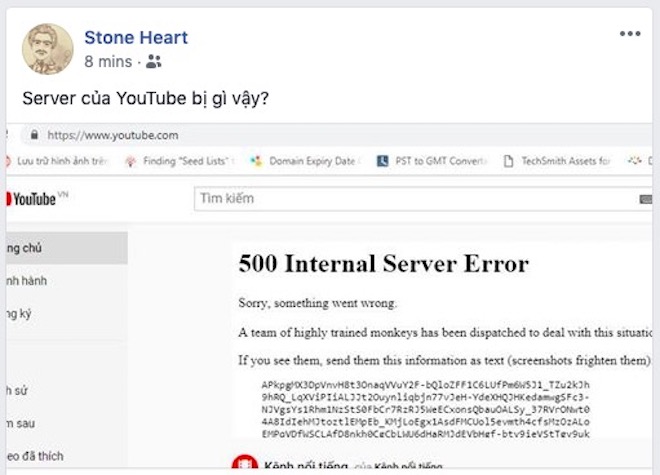Click the "8 mins" post timestamp
This screenshot has width=660, height=475.
pyautogui.click(x=108, y=62)
